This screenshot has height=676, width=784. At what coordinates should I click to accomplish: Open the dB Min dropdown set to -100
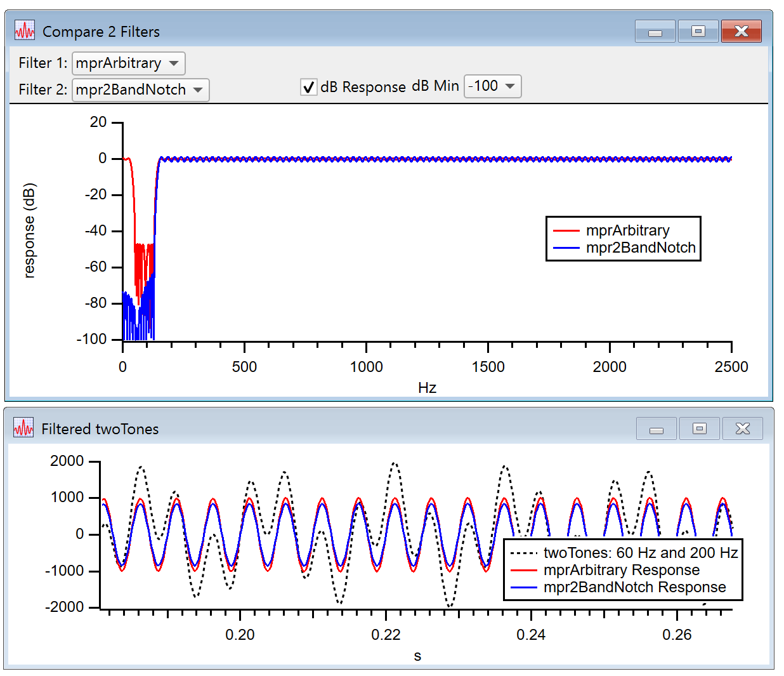492,86
